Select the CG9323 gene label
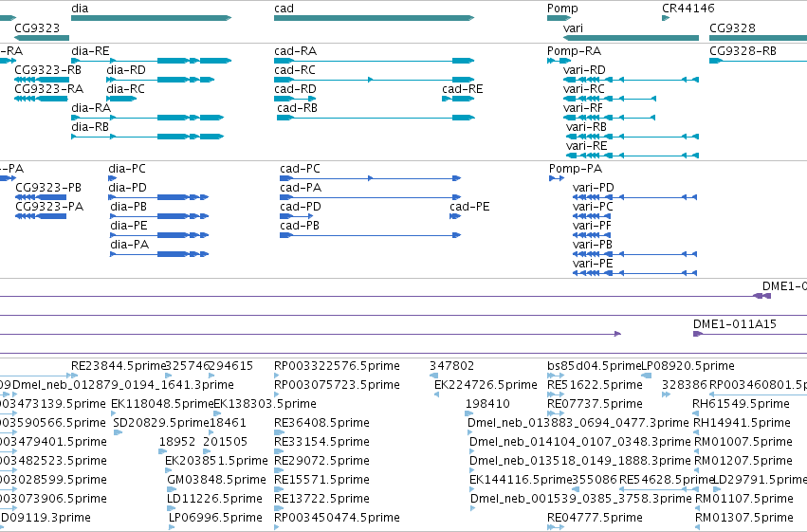 tap(37, 28)
